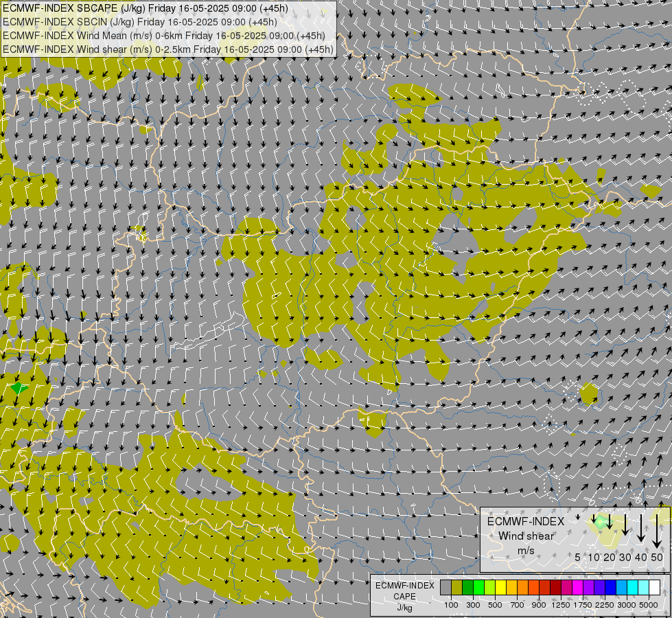The image size is (672, 618).
Task: Click the orange-red CAPE swatch before 900
Action: [x=533, y=587]
